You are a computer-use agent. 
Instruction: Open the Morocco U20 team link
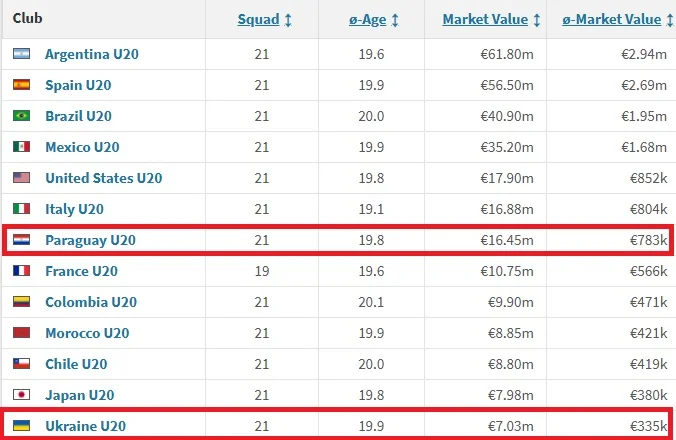(x=88, y=333)
